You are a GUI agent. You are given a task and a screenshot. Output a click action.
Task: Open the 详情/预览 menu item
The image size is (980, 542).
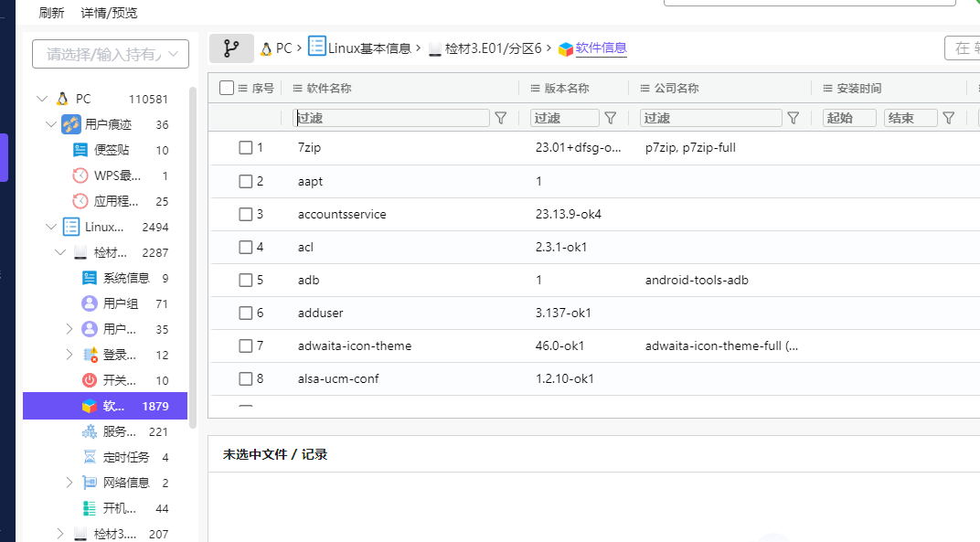109,13
